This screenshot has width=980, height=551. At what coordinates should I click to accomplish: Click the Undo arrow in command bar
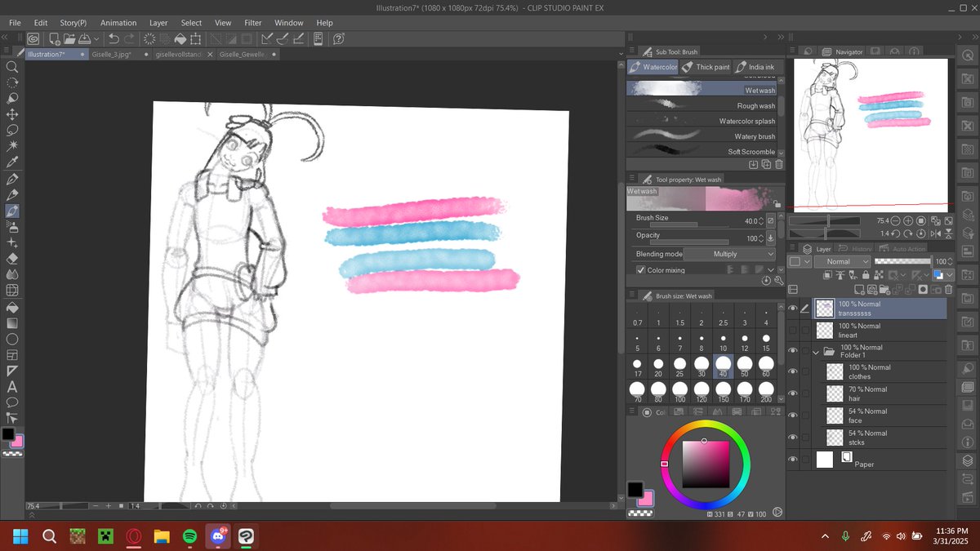114,38
